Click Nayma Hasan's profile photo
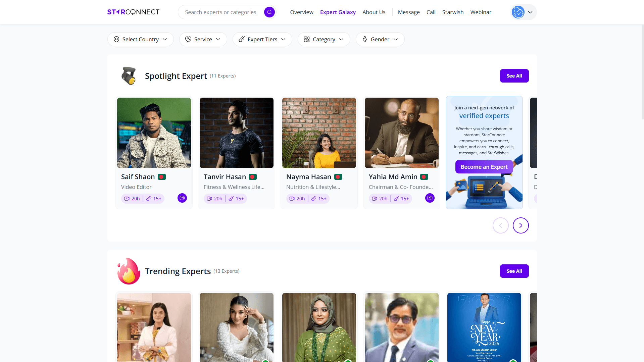Viewport: 644px width, 362px height. pyautogui.click(x=319, y=133)
